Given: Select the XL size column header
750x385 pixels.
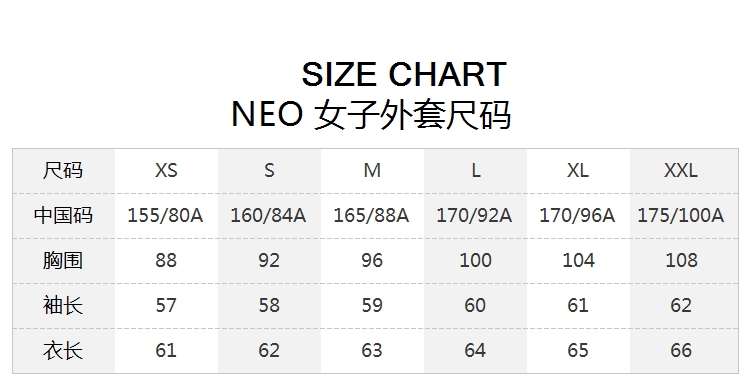Looking at the screenshot, I should 578,171.
